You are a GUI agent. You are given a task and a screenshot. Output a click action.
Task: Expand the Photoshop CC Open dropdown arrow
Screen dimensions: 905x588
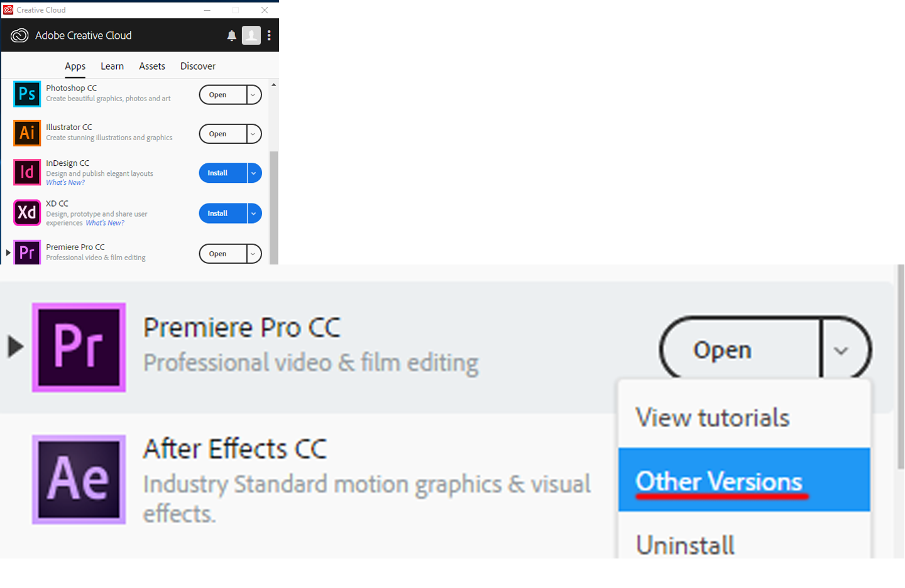tap(253, 95)
